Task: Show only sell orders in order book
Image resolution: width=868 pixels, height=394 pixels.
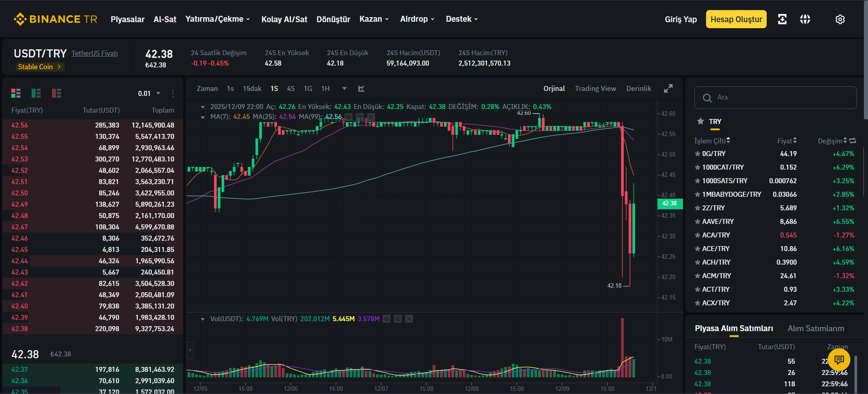Action: tap(57, 93)
